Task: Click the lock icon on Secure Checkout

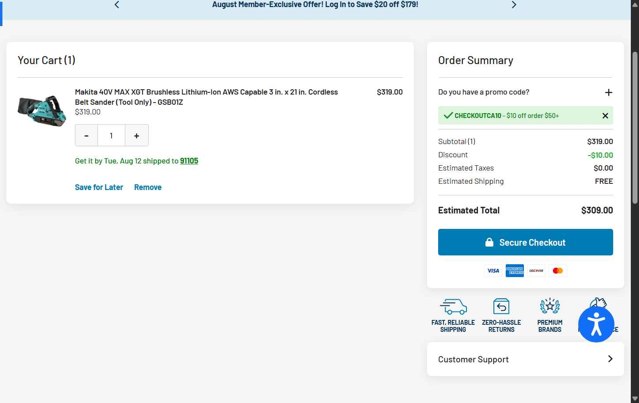Action: point(489,242)
